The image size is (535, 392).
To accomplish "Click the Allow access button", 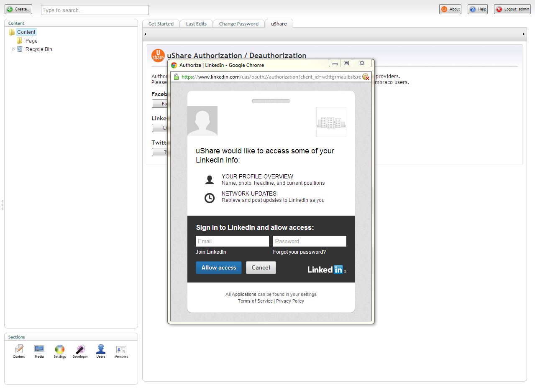I will click(x=219, y=268).
